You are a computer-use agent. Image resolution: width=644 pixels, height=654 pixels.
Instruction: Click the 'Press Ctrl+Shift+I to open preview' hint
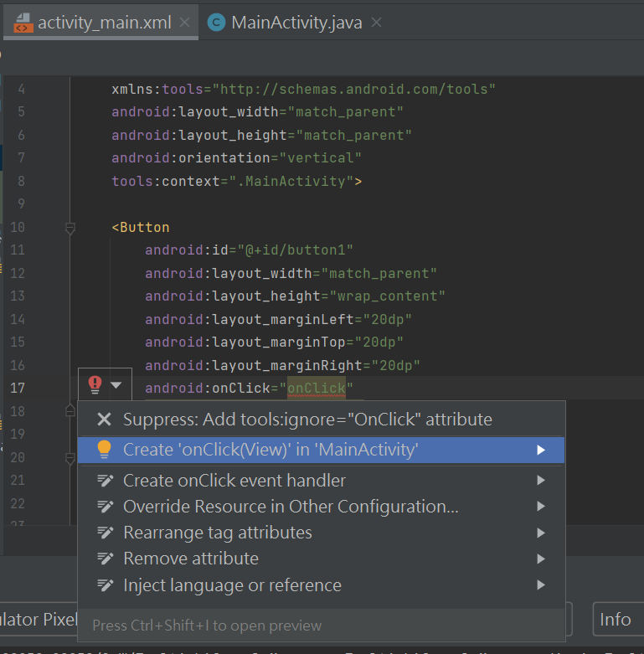207,626
